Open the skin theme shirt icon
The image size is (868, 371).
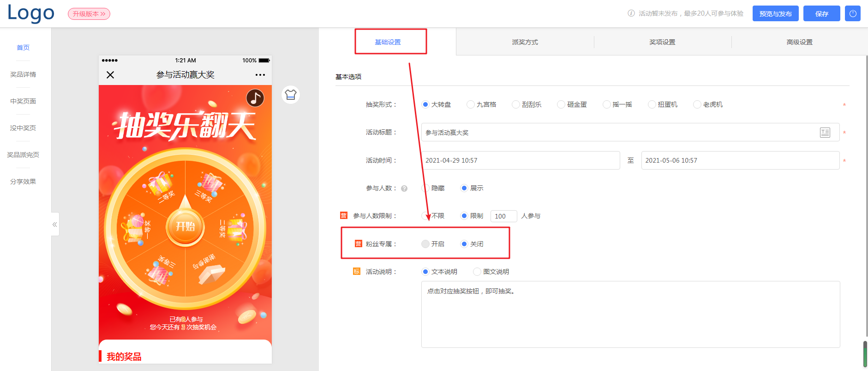pos(291,95)
